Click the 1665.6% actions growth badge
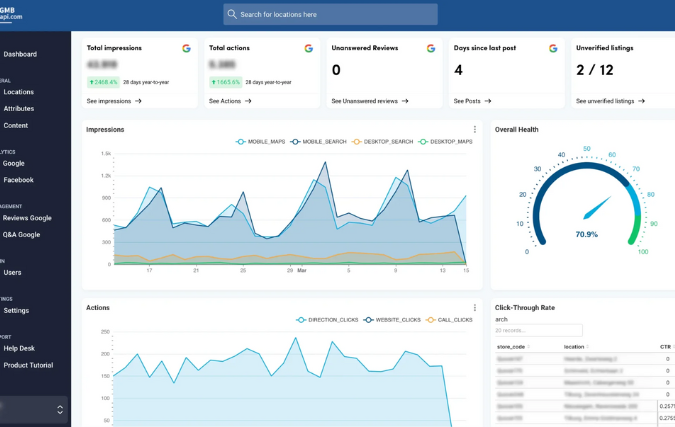This screenshot has width=675, height=427. coord(226,82)
